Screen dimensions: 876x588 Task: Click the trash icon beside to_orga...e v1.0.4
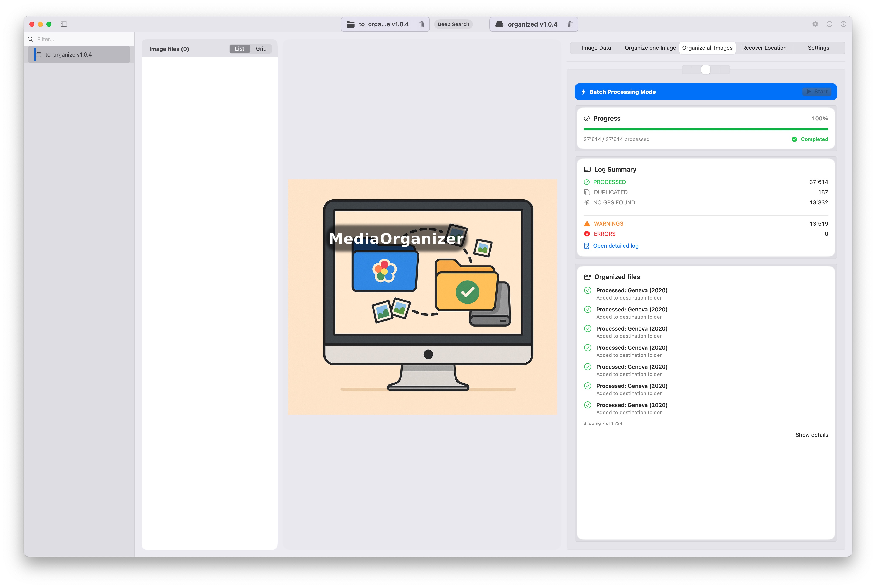(422, 24)
